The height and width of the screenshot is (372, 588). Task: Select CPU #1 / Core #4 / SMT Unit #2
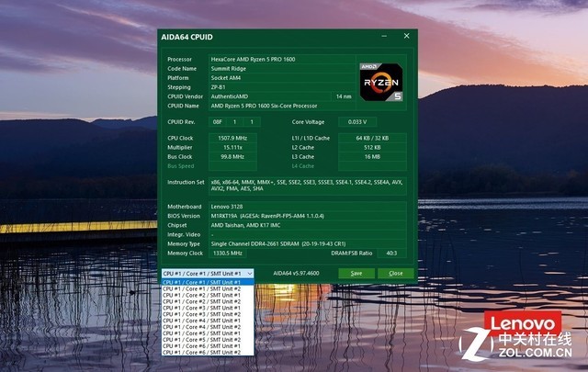(x=208, y=327)
